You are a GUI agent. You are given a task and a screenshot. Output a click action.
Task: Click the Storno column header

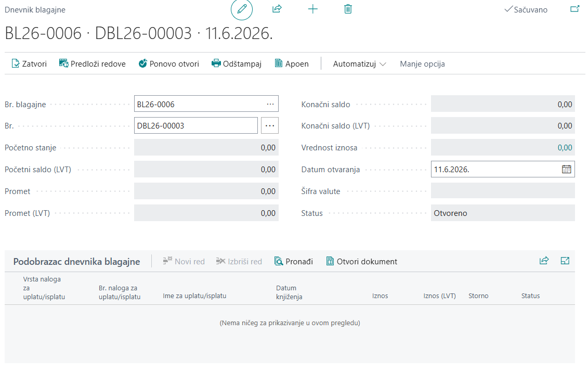click(x=478, y=296)
